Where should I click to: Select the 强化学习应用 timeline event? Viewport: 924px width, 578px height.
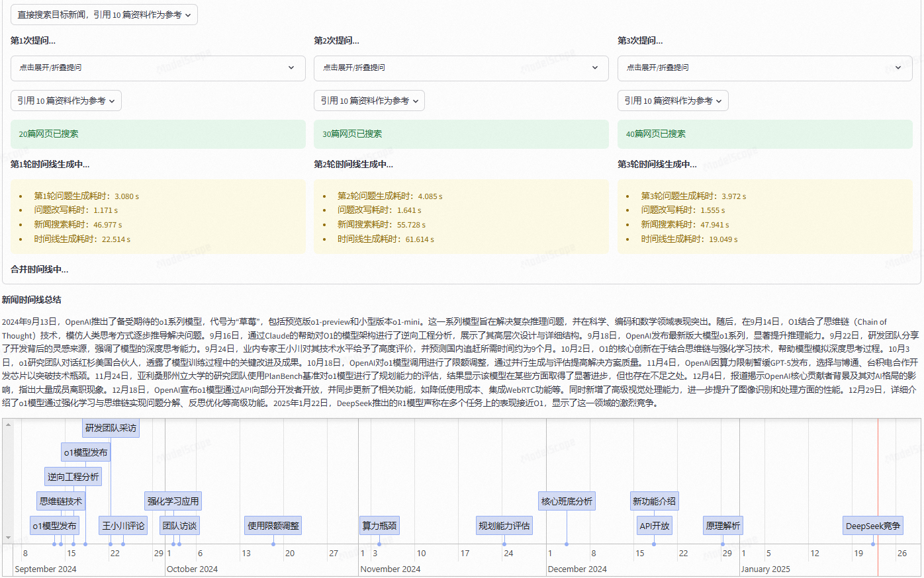pos(173,501)
